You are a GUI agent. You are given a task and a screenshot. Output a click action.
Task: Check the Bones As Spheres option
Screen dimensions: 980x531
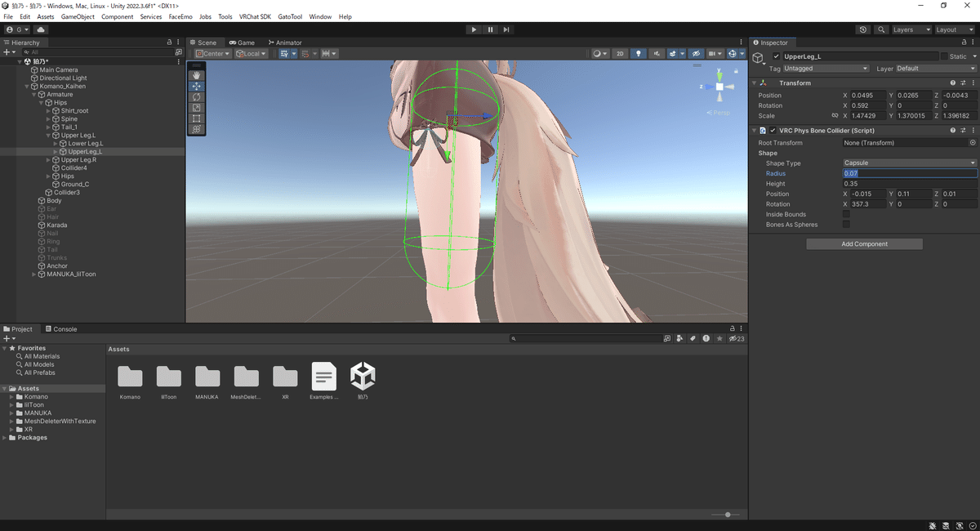[x=846, y=225]
